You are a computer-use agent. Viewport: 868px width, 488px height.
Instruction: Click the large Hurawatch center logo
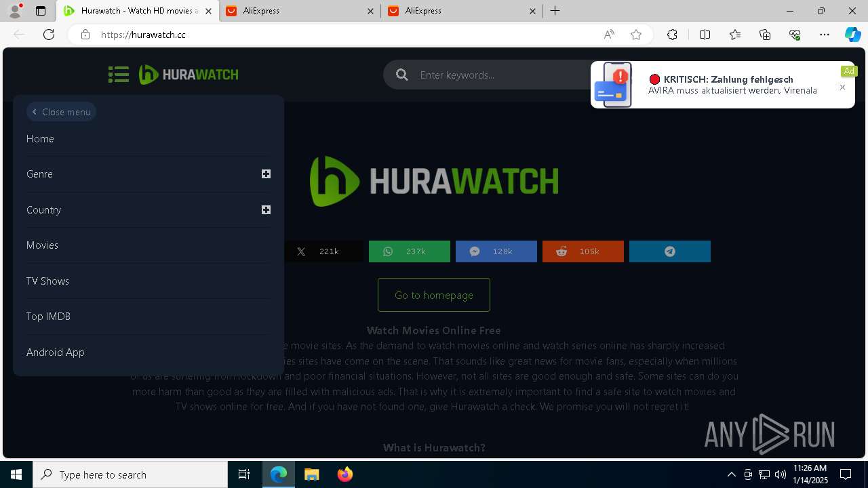point(434,181)
